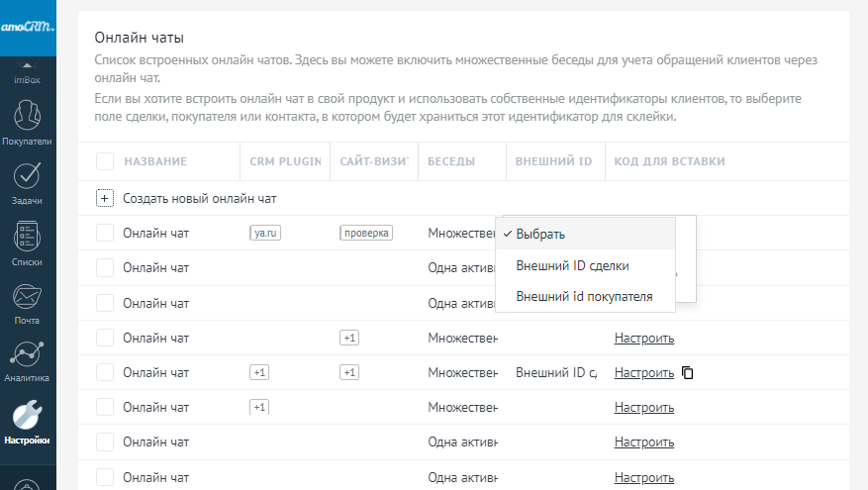Click the проверка site visitor tag

point(366,234)
